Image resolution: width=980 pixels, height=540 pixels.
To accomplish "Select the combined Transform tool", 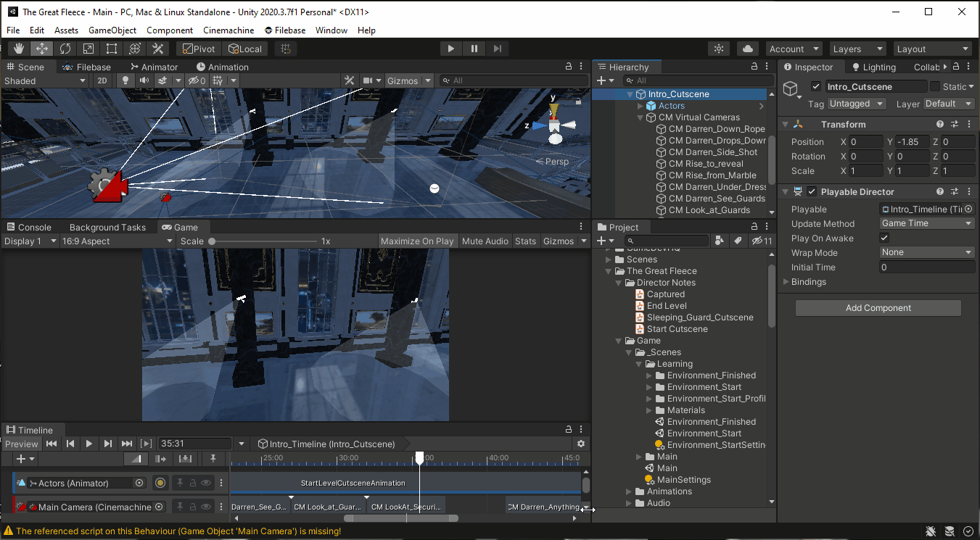I will coord(134,49).
